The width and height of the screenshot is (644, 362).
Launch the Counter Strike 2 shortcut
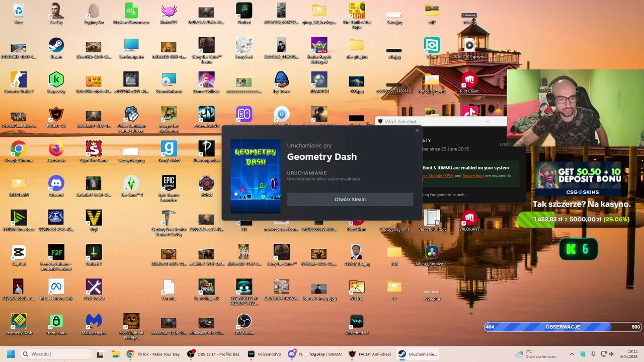pyautogui.click(x=19, y=82)
